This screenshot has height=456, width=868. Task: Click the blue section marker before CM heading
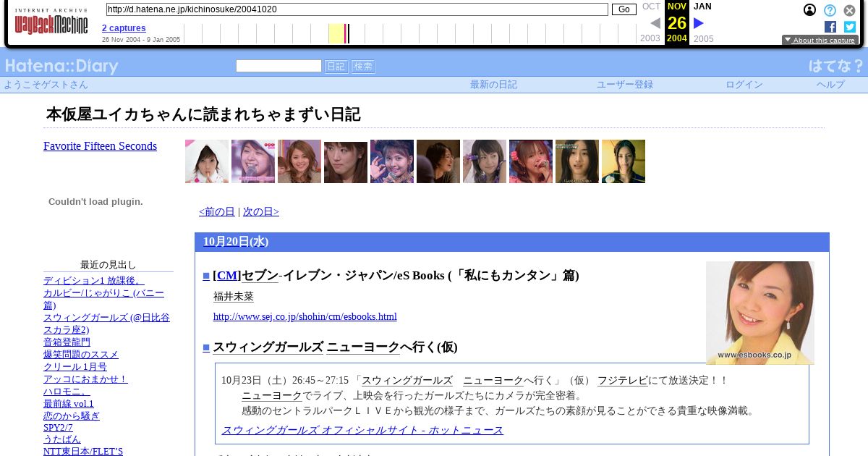[x=206, y=276]
